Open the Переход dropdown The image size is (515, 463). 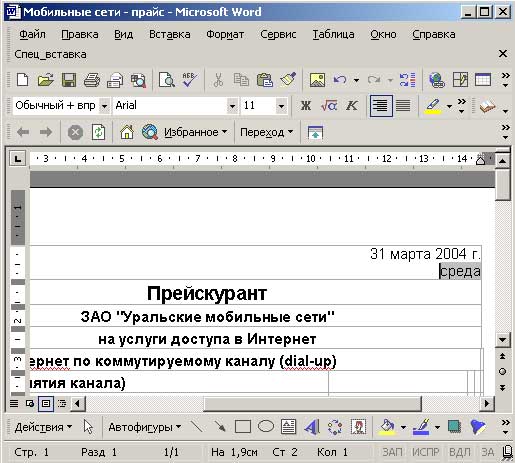click(x=267, y=132)
